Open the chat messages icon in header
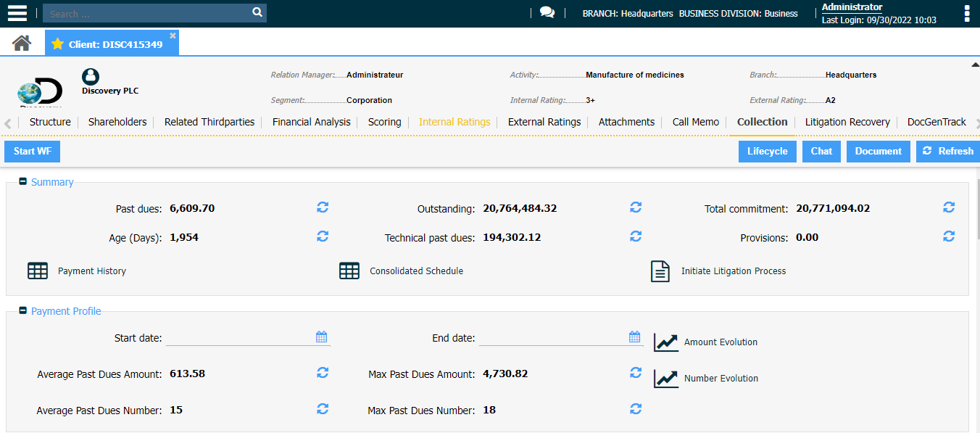 coord(547,13)
